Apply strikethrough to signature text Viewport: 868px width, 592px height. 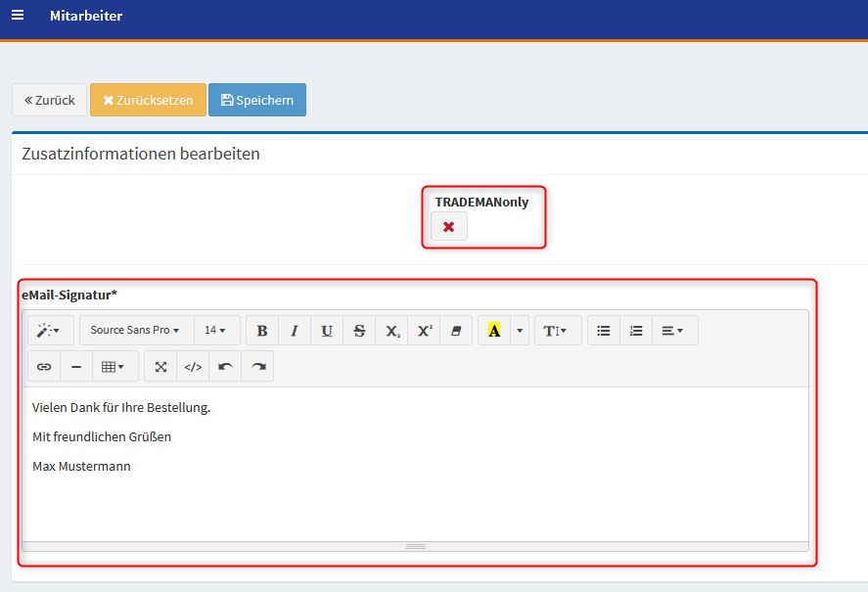coord(359,331)
